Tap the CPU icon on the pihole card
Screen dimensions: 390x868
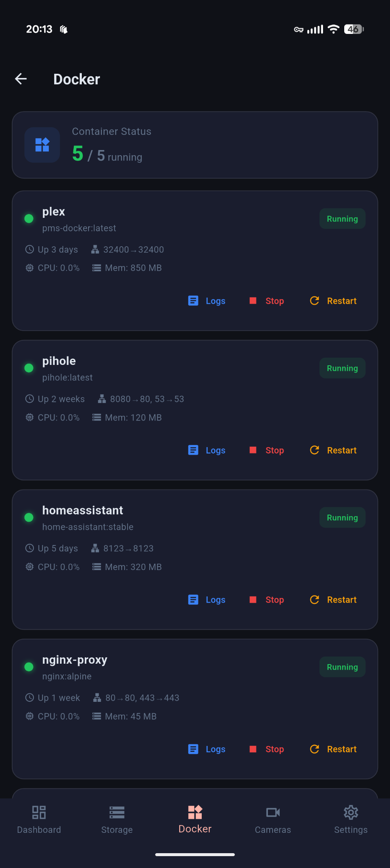(x=29, y=417)
